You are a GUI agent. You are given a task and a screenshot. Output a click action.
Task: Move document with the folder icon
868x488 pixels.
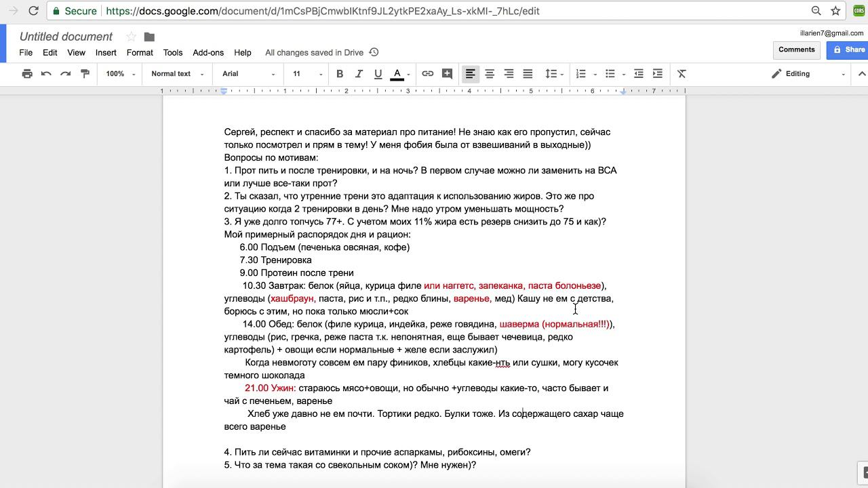(149, 37)
